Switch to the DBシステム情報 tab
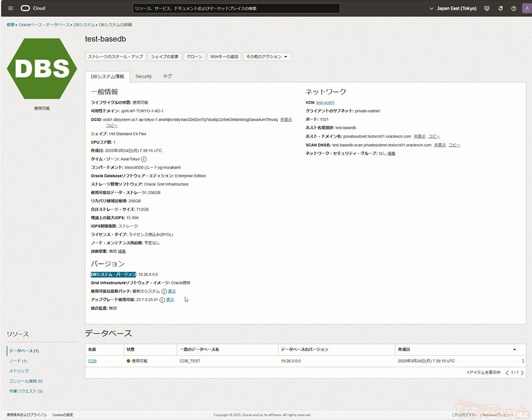 (107, 76)
